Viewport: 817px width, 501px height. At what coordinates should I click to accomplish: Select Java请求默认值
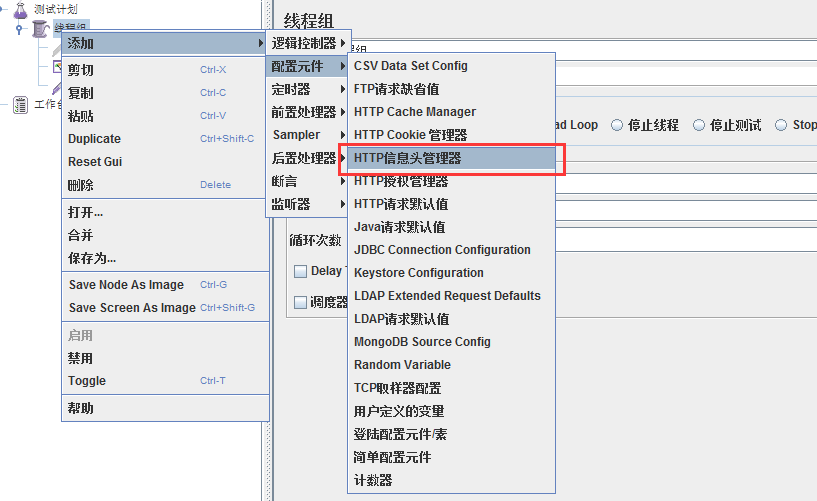[x=451, y=227]
